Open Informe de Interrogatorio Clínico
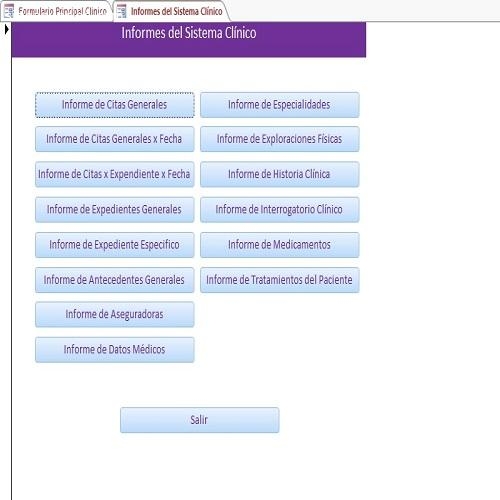500x500 pixels. coord(280,209)
